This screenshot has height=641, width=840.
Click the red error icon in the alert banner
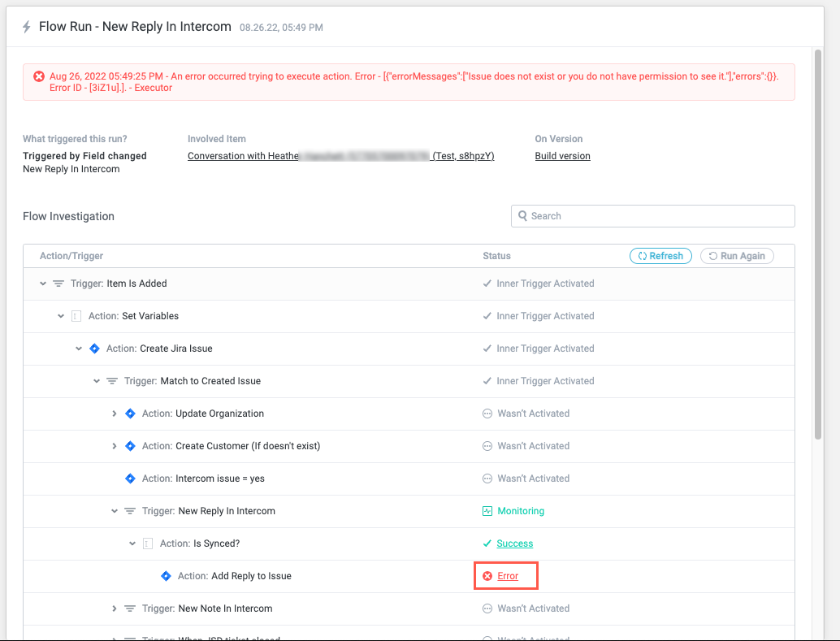39,76
